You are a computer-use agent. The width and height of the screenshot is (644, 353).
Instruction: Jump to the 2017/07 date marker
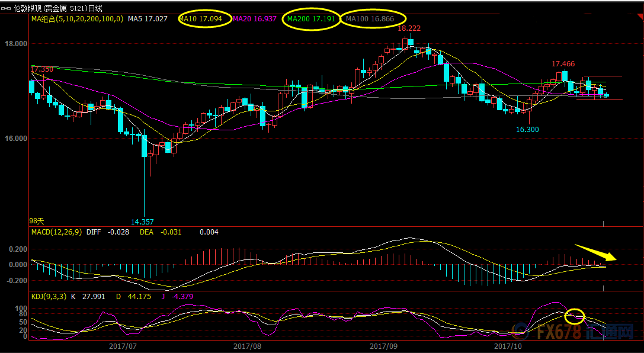pyautogui.click(x=123, y=346)
